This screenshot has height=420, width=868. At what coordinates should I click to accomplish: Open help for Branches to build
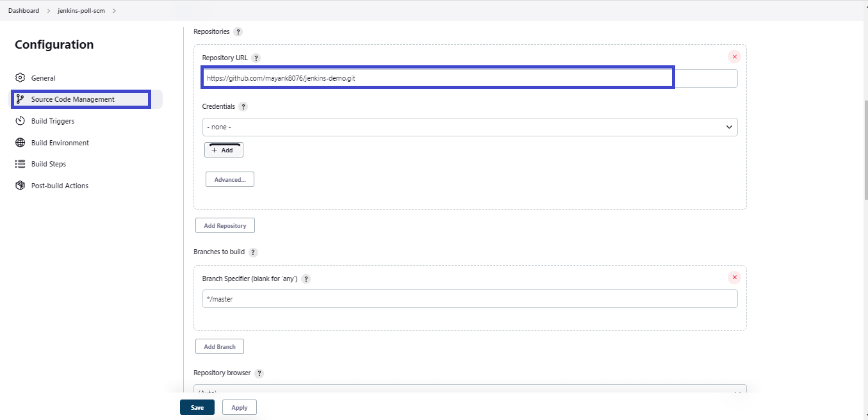click(253, 252)
